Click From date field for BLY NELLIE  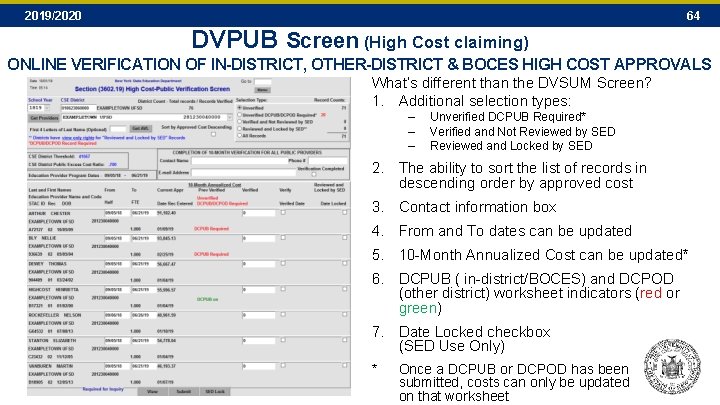pos(118,238)
